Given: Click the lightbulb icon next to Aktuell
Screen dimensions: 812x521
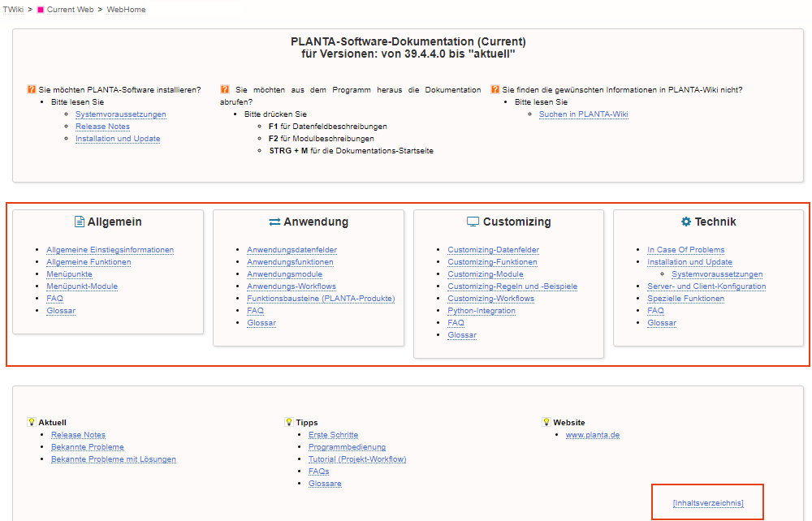Looking at the screenshot, I should (x=32, y=422).
